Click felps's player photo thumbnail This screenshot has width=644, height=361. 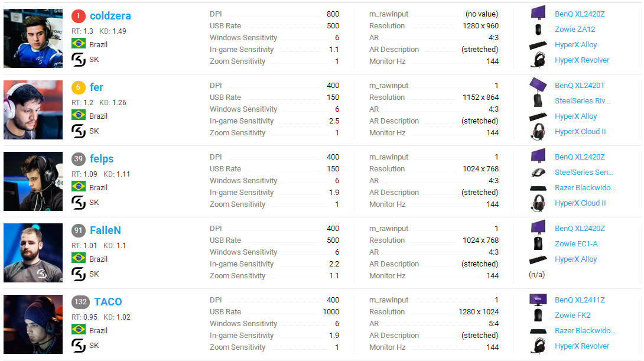coord(33,181)
